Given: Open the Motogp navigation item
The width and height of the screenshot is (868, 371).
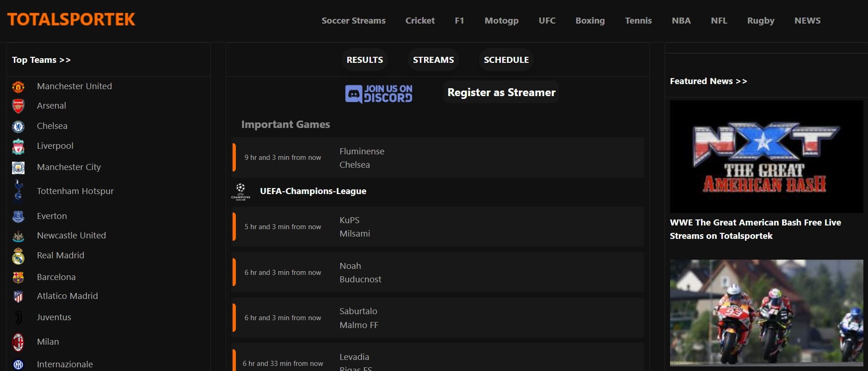Looking at the screenshot, I should pyautogui.click(x=501, y=21).
